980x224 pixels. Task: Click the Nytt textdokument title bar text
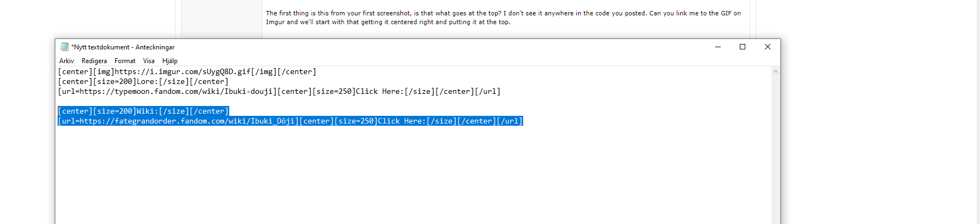(123, 47)
